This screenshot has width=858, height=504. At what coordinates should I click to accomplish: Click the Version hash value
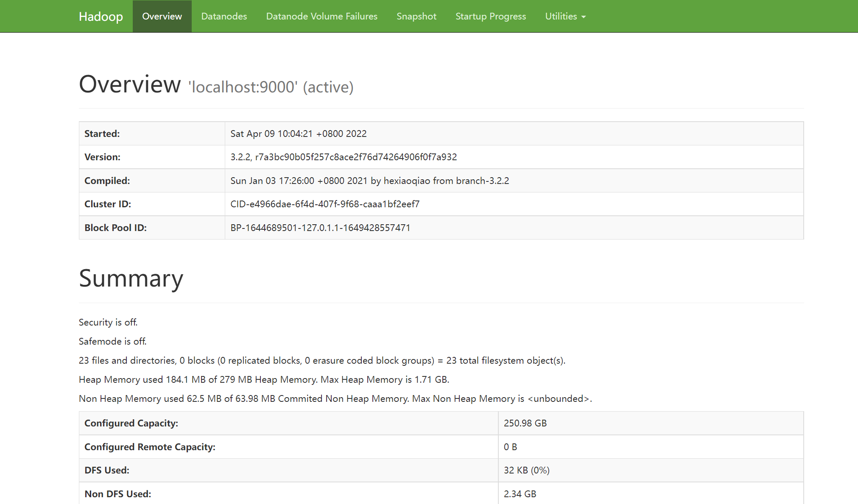pos(343,157)
